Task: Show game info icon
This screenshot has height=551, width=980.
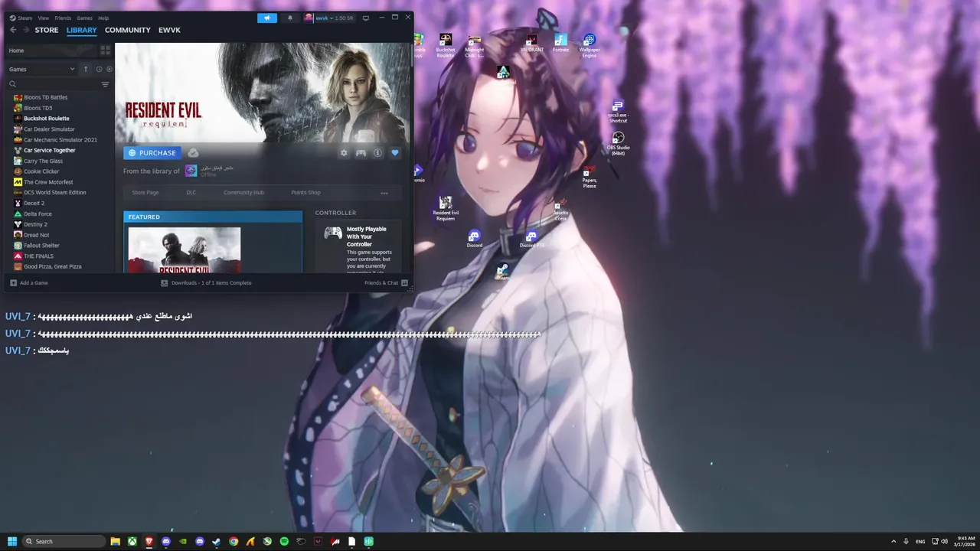Action: point(377,153)
